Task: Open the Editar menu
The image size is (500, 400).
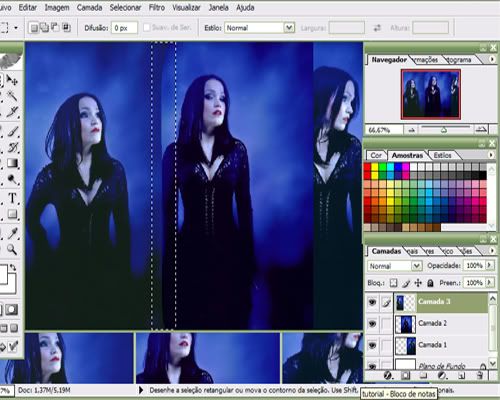Action: coord(27,7)
